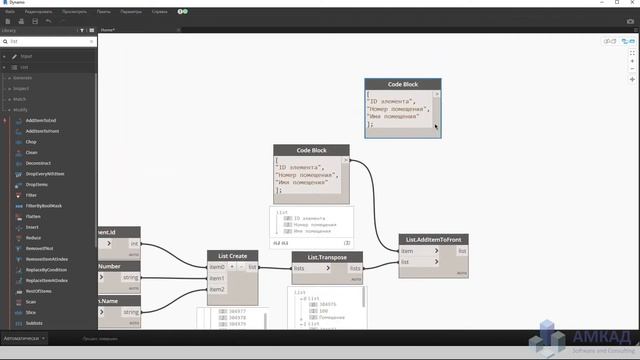Click the List.Transpose preview scrollbar

[x=364, y=297]
